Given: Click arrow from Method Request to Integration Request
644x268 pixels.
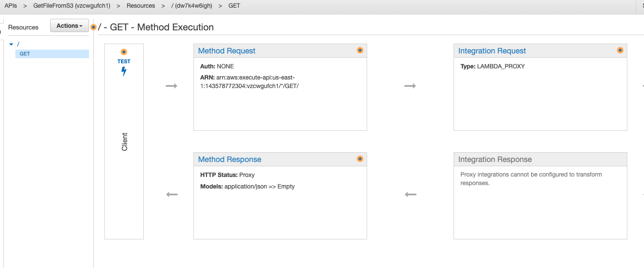Looking at the screenshot, I should 410,86.
